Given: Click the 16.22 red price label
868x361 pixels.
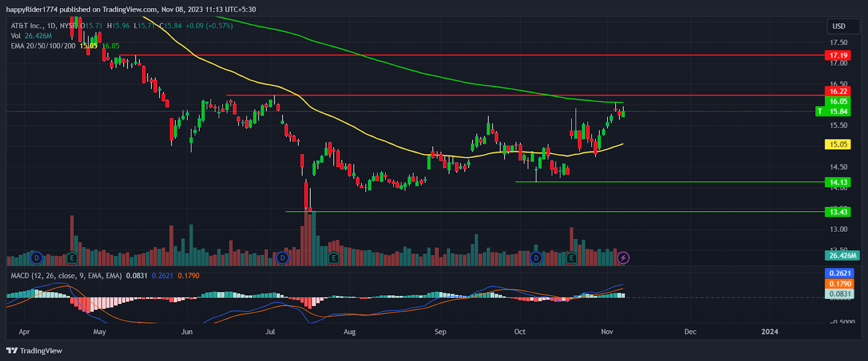Looking at the screenshot, I should 838,91.
